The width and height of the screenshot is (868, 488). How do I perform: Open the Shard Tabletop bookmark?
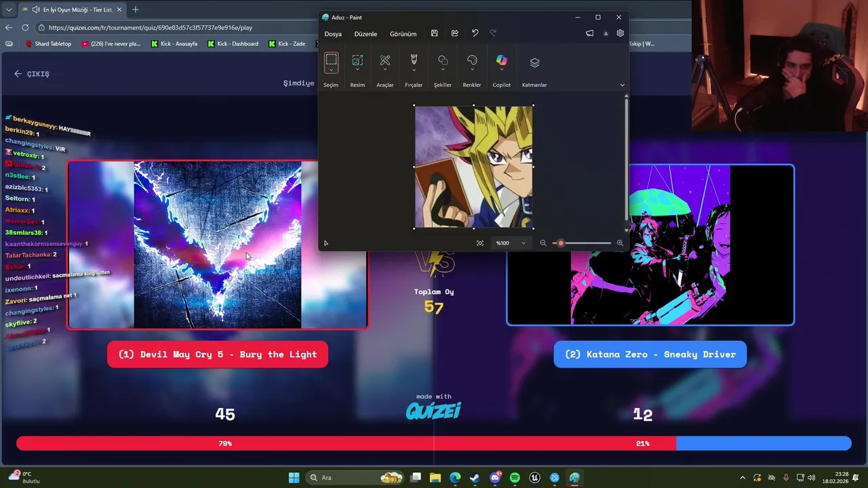pos(48,43)
